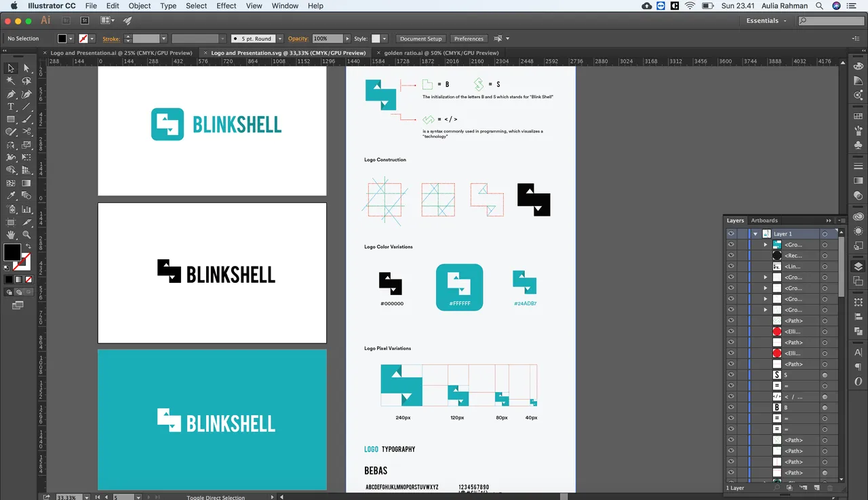Click the large black Fill color box in toolbar
The image size is (868, 500).
tap(12, 252)
